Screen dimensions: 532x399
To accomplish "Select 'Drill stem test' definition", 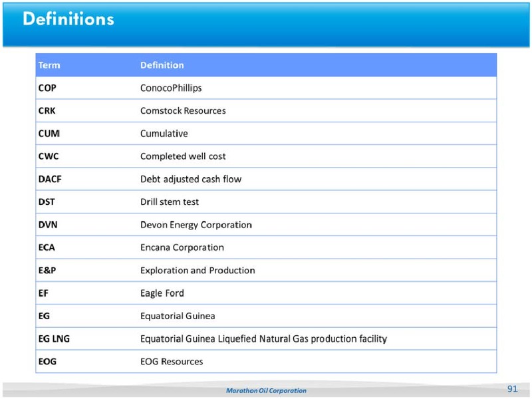I will pos(170,201).
